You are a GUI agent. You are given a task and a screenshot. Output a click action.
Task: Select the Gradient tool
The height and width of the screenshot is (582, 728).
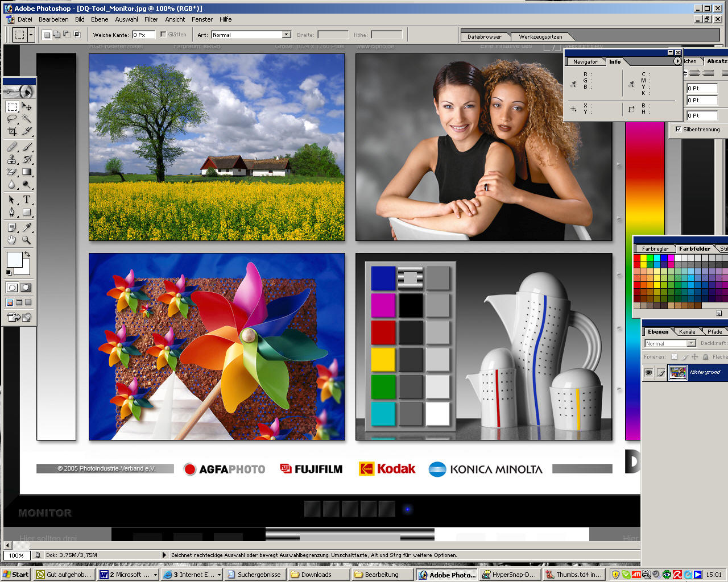click(26, 172)
